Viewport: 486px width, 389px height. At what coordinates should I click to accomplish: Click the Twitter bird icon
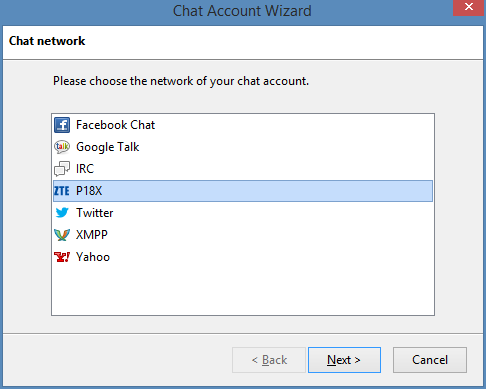[62, 213]
